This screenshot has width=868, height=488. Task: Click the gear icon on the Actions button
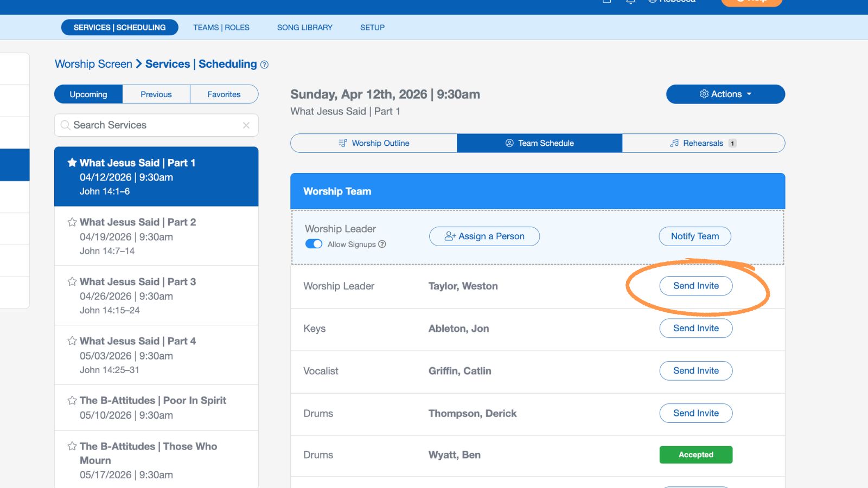click(x=705, y=94)
